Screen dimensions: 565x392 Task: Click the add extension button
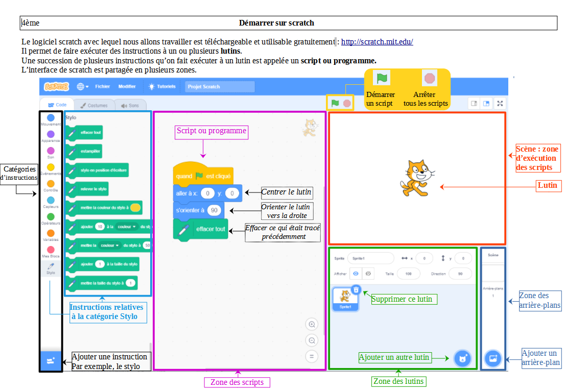pos(51,361)
